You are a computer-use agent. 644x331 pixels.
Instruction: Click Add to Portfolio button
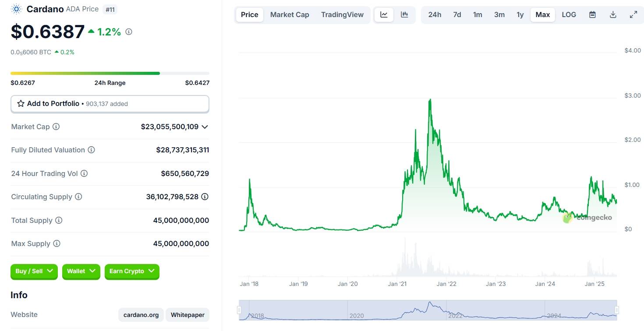[110, 104]
